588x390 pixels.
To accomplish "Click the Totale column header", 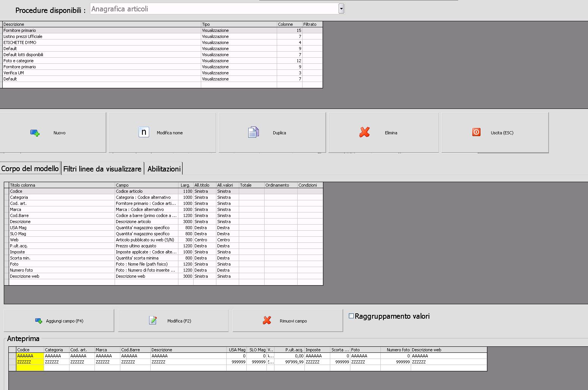I will [252, 185].
